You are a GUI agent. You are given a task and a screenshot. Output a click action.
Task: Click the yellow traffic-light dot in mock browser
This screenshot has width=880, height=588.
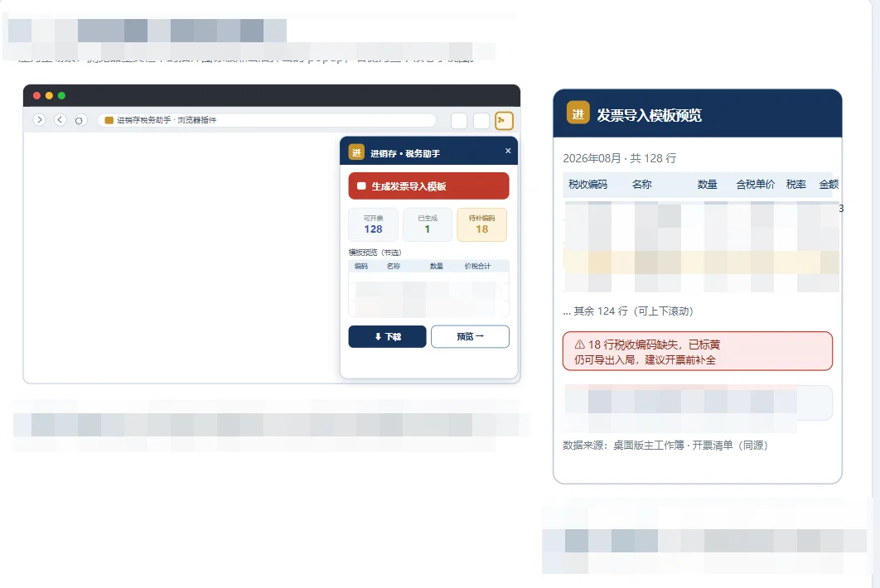[x=50, y=95]
